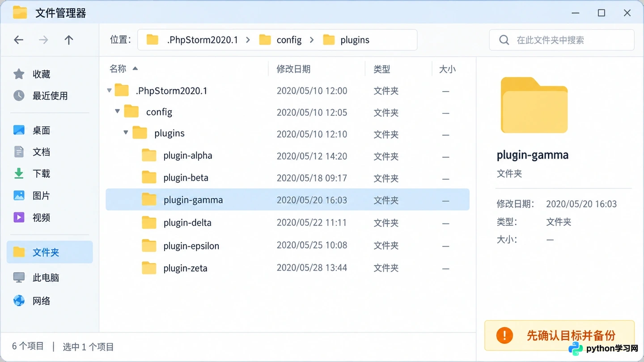Go back with the left arrow
Viewport: 644px width, 362px height.
pos(18,40)
